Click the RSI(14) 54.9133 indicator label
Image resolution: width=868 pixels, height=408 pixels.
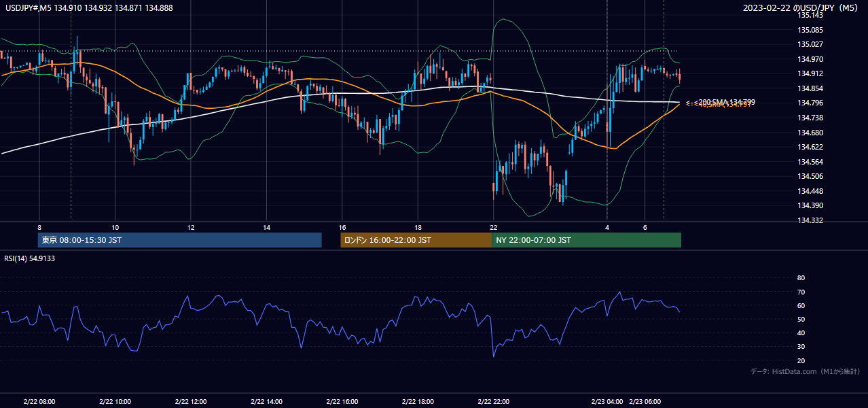[x=30, y=258]
